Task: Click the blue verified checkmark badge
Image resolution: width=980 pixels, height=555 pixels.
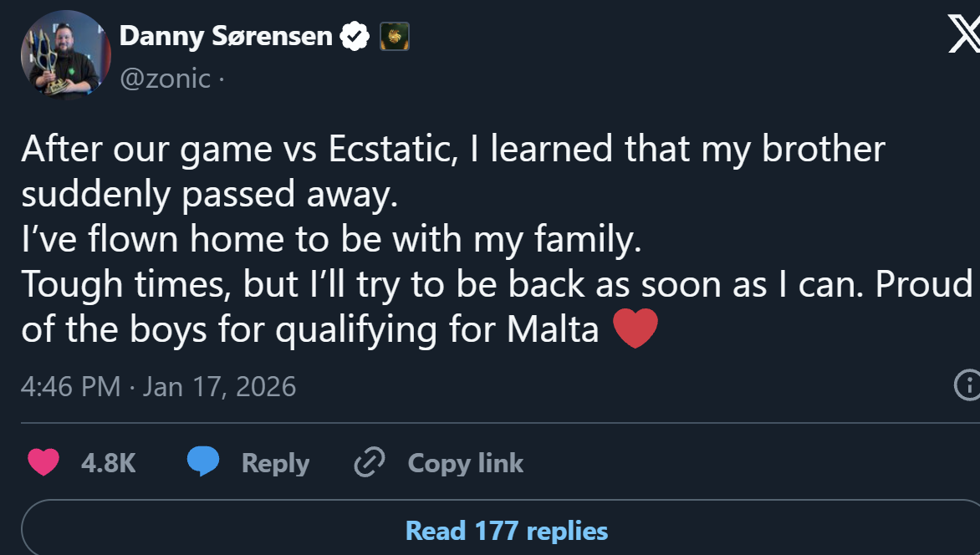Action: (x=355, y=36)
